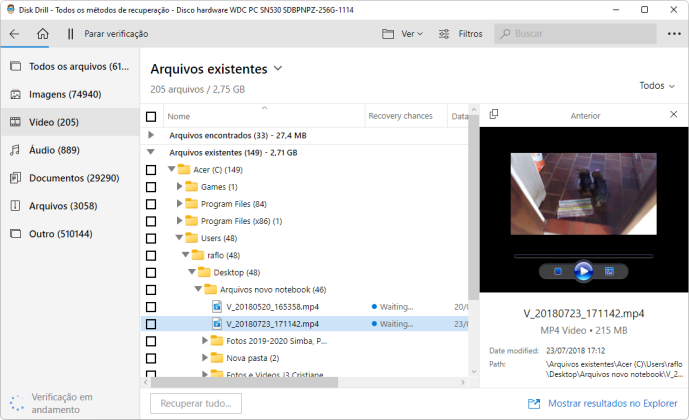Expand the Games folder node
The image size is (689, 420).
click(179, 186)
